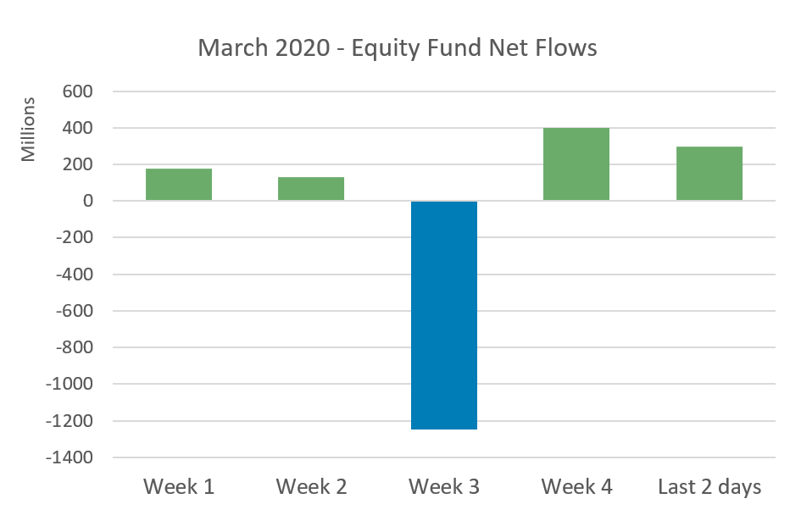Select the 'Week 1' category label

pyautogui.click(x=179, y=487)
